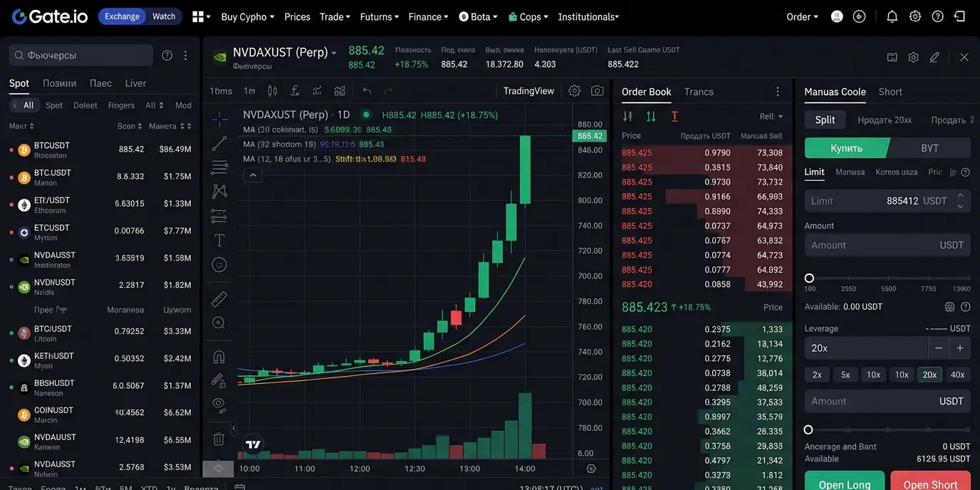Select the 5x leverage preset button
The height and width of the screenshot is (490, 980).
pos(845,375)
